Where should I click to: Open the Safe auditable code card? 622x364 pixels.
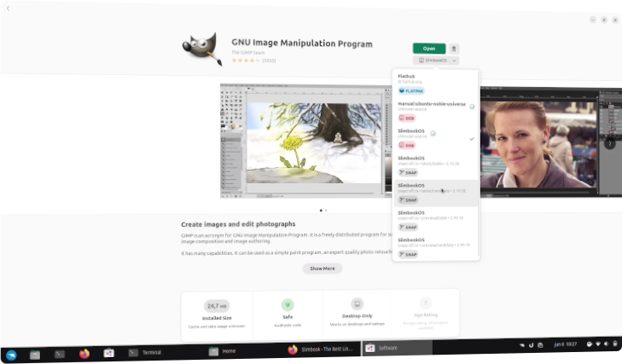(288, 315)
